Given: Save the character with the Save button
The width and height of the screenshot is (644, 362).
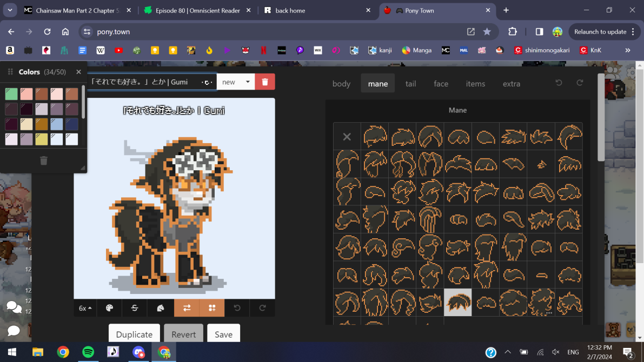Looking at the screenshot, I should 223,334.
